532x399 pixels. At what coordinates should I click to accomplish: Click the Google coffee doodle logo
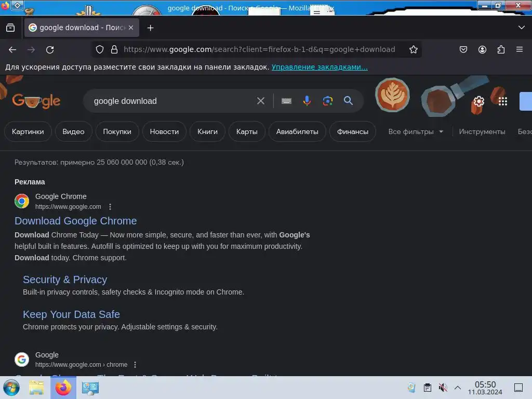click(x=36, y=101)
